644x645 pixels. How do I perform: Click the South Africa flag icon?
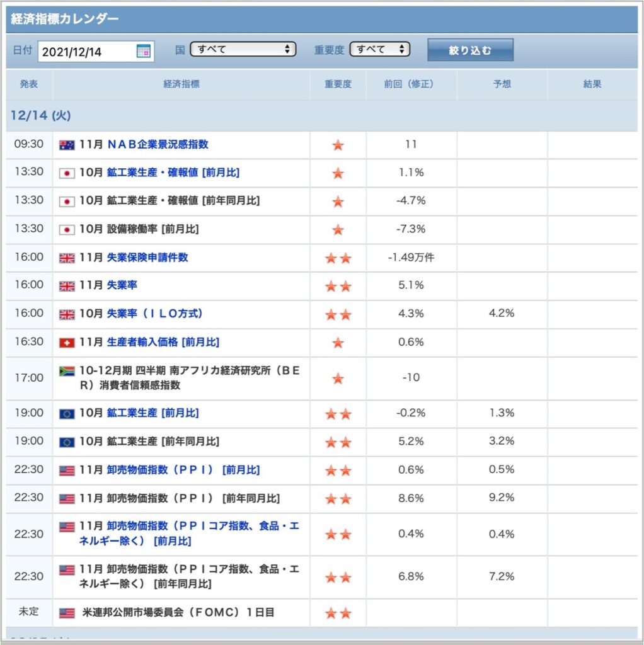[x=67, y=372]
